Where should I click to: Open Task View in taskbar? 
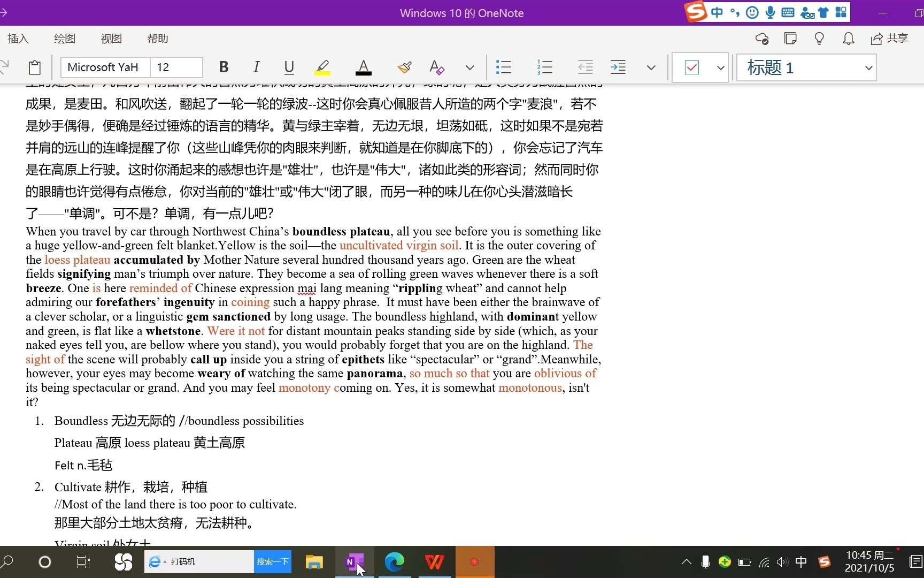pyautogui.click(x=83, y=562)
